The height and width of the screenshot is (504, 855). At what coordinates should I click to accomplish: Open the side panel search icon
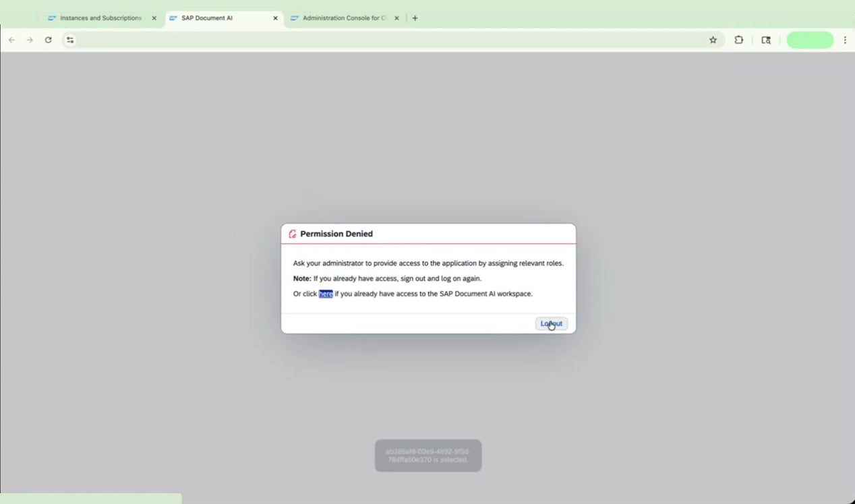coord(766,40)
